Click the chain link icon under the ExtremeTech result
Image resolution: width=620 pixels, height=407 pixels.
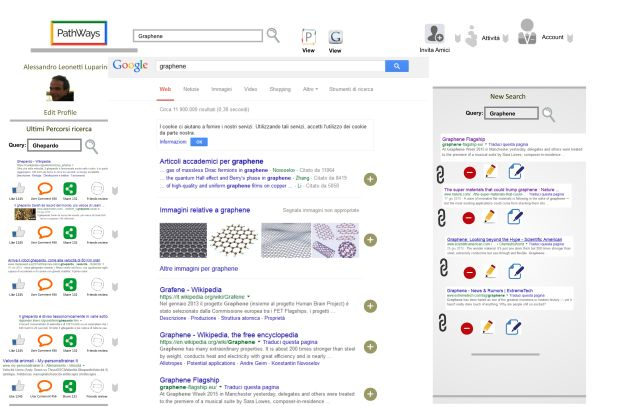tap(442, 322)
